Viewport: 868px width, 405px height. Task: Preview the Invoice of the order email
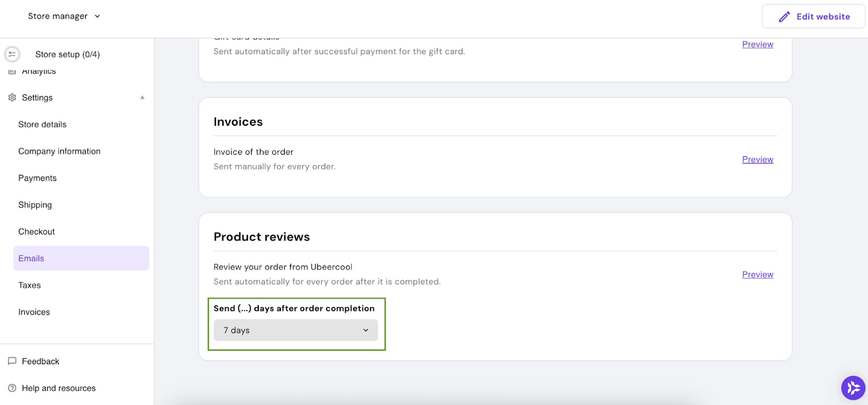pyautogui.click(x=757, y=160)
